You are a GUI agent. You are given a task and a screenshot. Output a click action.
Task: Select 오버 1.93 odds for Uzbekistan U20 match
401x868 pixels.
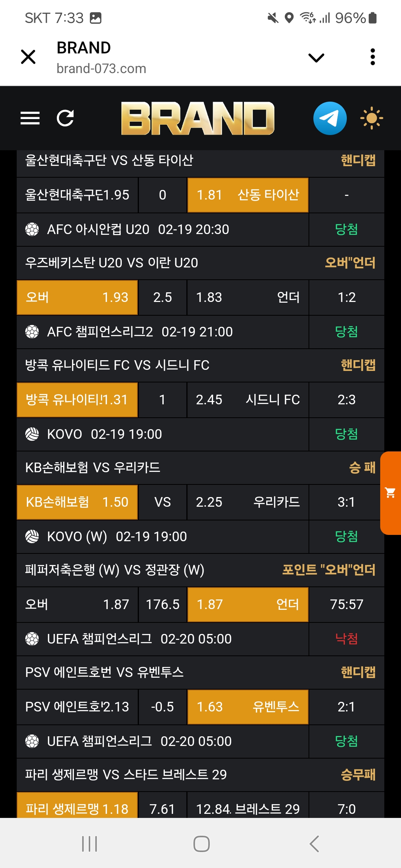click(77, 297)
